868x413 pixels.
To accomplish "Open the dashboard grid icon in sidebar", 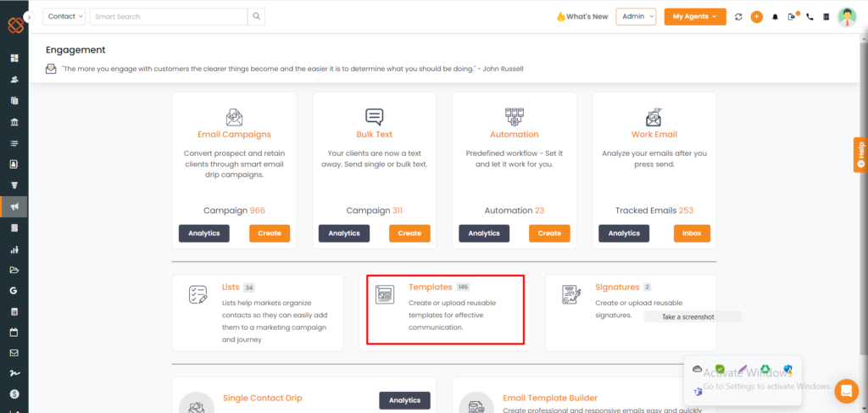I will pyautogui.click(x=14, y=59).
